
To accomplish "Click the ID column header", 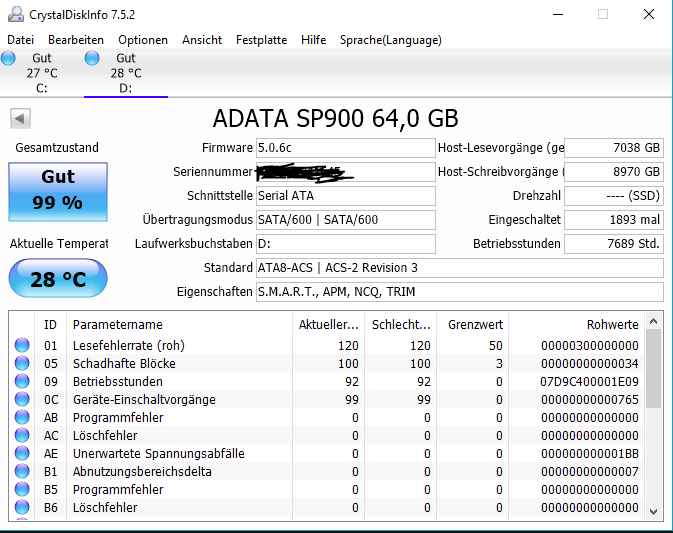I will click(50, 324).
